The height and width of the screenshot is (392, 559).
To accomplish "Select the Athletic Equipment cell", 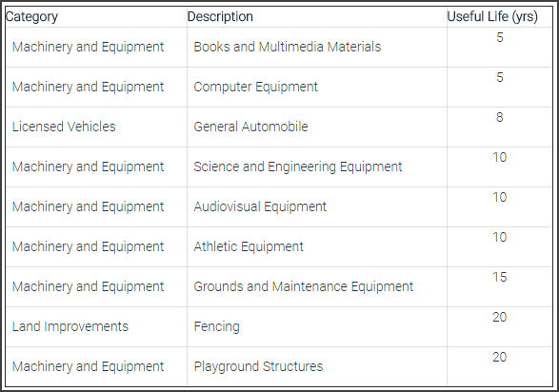I will pos(249,246).
